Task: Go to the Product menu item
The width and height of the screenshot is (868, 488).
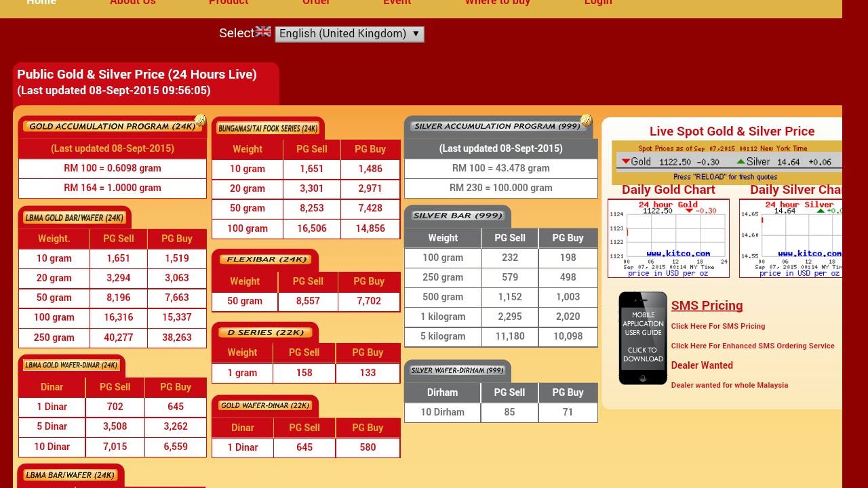Action: [x=229, y=2]
